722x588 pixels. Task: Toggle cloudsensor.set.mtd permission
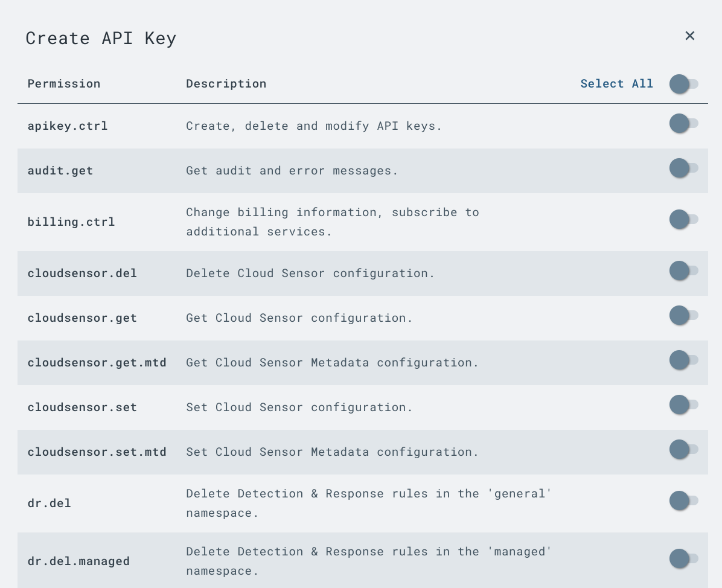coord(683,449)
